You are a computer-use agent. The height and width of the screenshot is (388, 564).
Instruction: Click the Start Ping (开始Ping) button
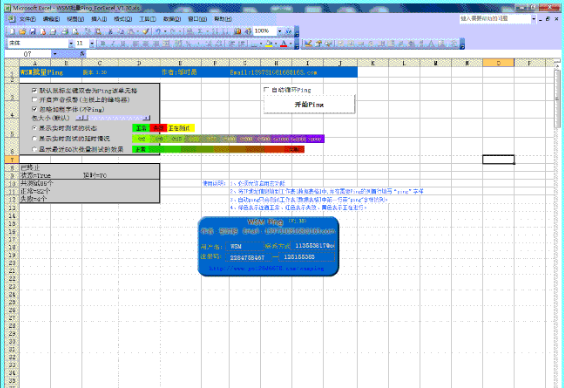click(309, 105)
